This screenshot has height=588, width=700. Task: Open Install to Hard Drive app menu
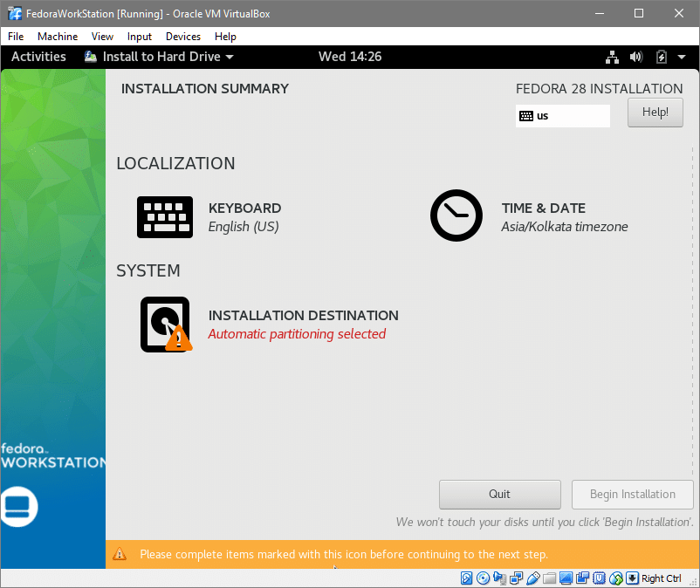(x=159, y=57)
